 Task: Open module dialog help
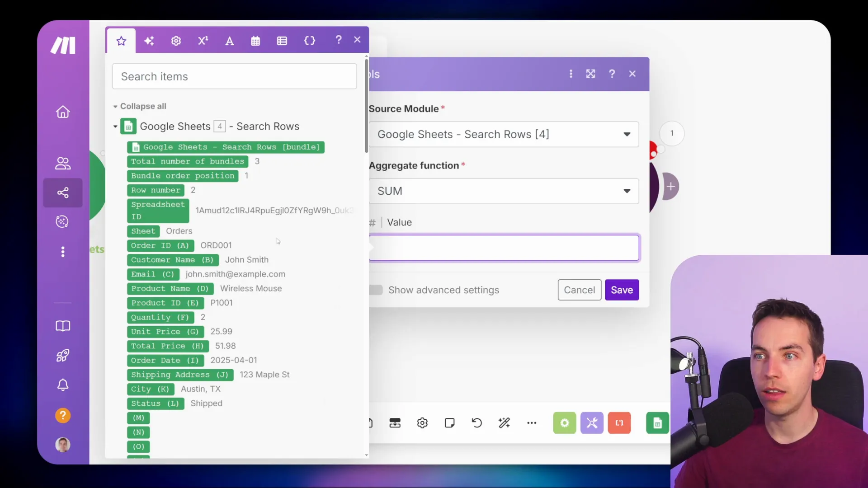click(612, 74)
